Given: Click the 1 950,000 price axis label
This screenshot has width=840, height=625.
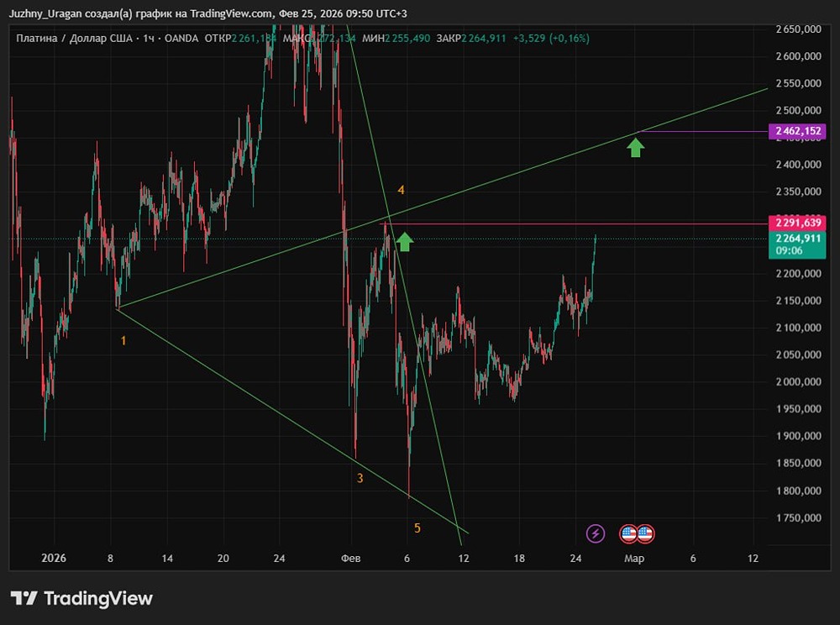Looking at the screenshot, I should coord(798,408).
